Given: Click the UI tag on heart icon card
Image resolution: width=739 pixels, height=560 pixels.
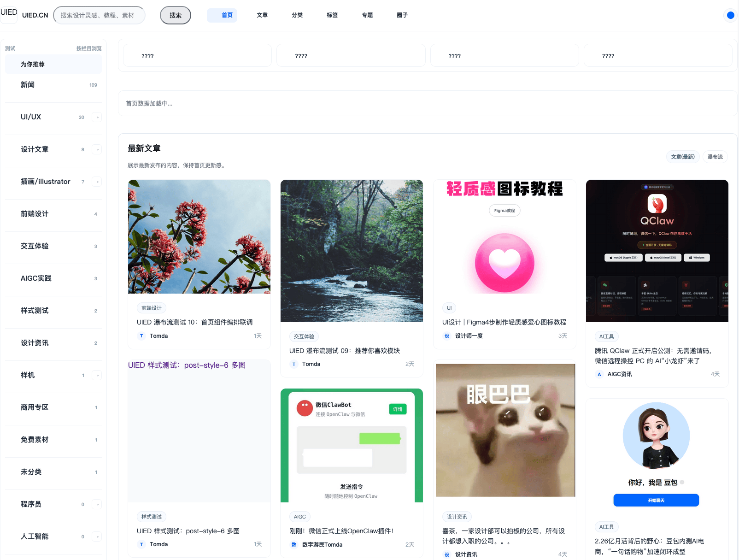Looking at the screenshot, I should [x=449, y=308].
